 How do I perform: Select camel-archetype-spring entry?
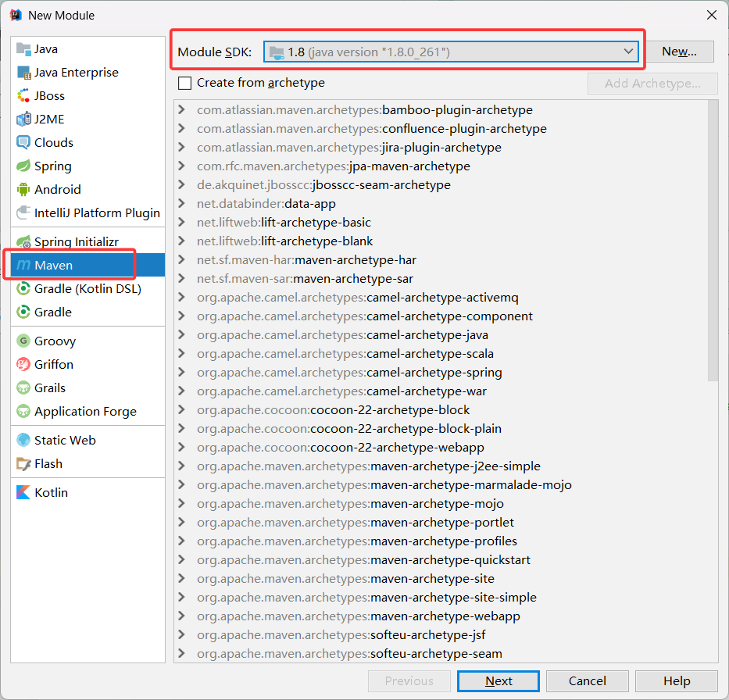[x=349, y=373]
